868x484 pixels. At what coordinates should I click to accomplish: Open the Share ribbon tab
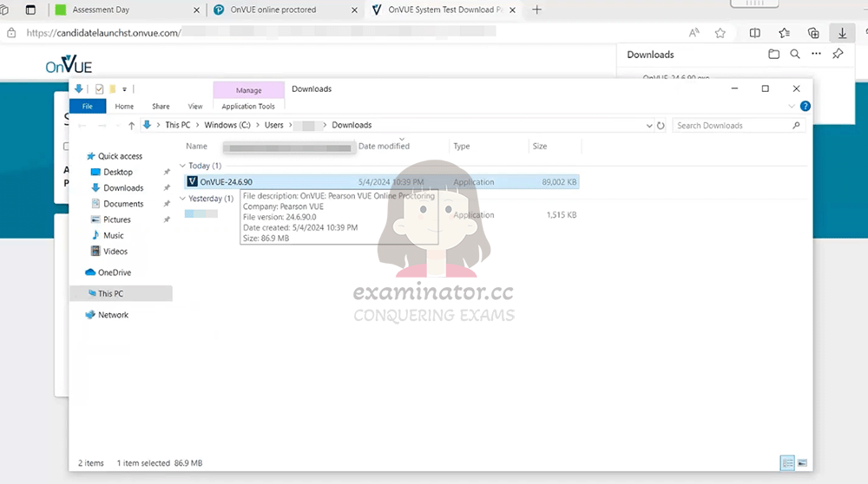pos(161,106)
